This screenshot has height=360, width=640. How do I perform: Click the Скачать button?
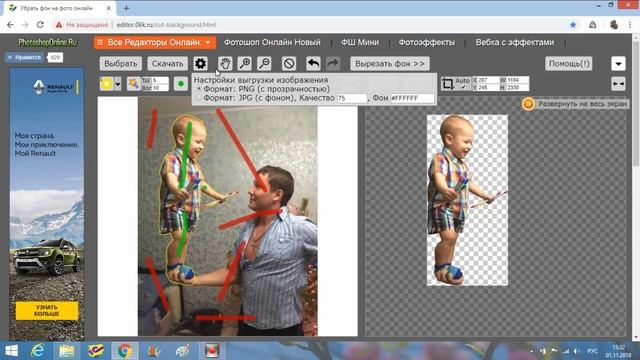pyautogui.click(x=167, y=63)
